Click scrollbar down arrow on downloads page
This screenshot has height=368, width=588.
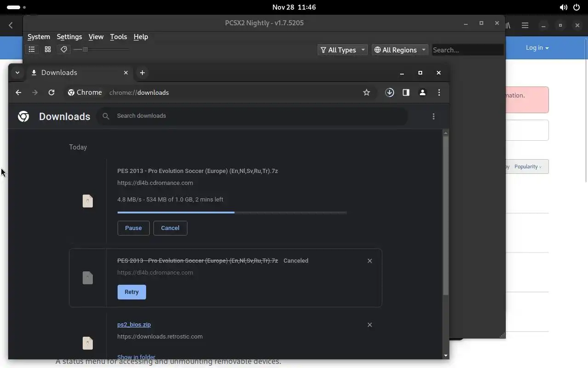click(x=446, y=356)
